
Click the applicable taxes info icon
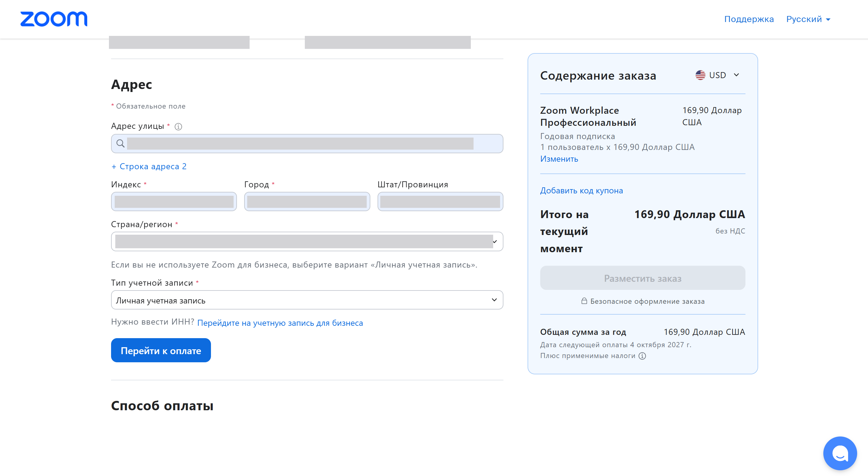[643, 356]
